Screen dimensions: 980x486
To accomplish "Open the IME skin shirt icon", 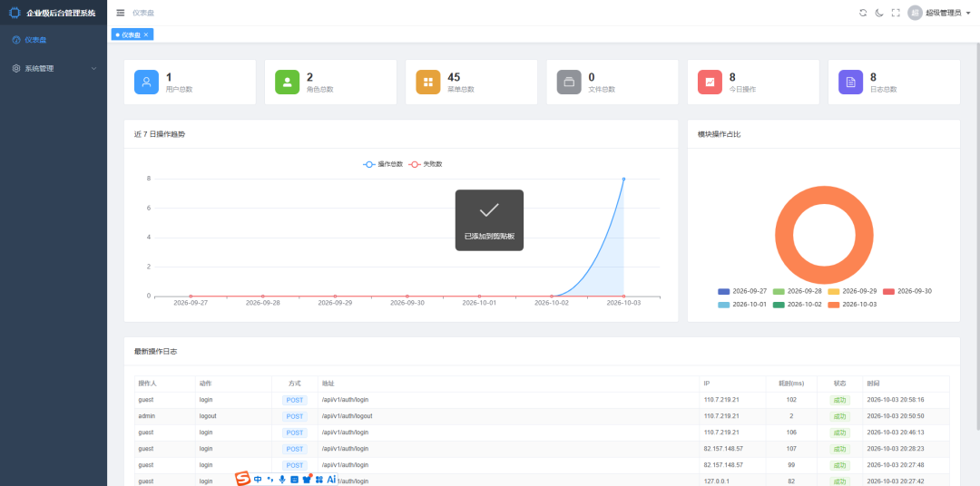I will pyautogui.click(x=307, y=479).
